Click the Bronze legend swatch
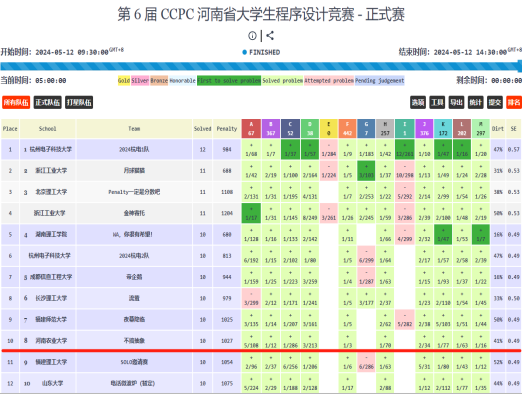Image resolution: width=522 pixels, height=394 pixels. point(159,81)
